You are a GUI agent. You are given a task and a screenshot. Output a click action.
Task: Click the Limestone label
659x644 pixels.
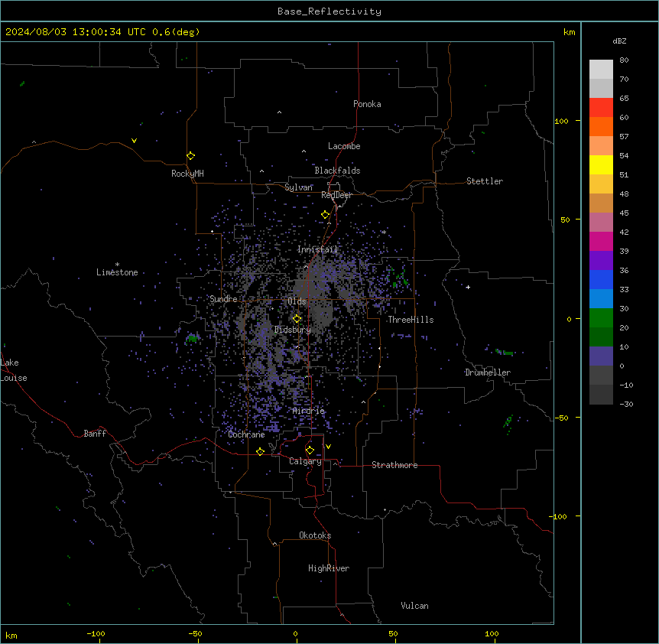(117, 272)
